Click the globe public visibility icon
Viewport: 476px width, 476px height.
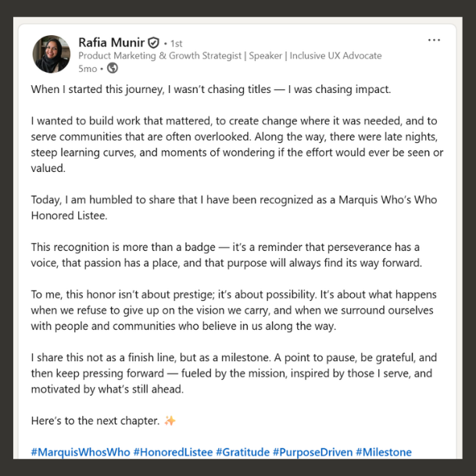pos(113,69)
